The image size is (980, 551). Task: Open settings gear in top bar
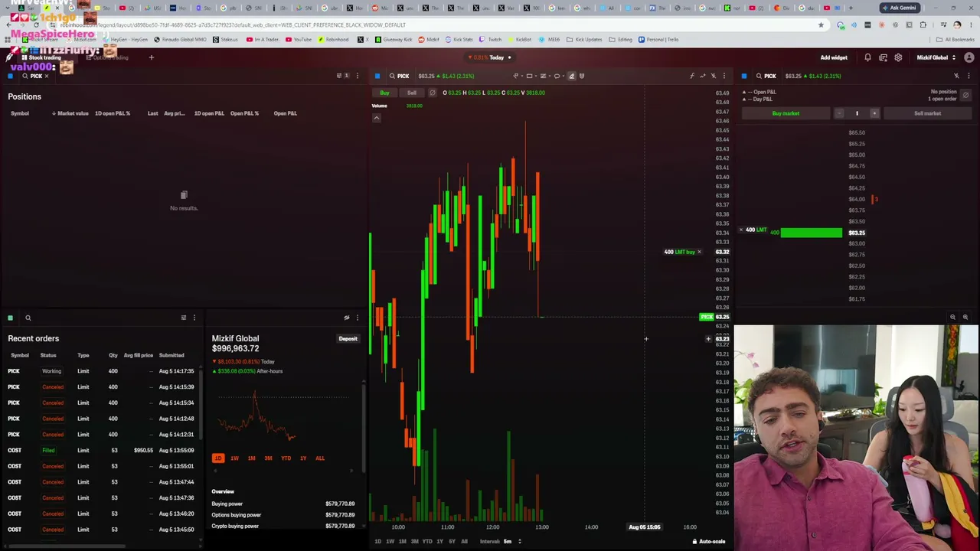coord(898,57)
